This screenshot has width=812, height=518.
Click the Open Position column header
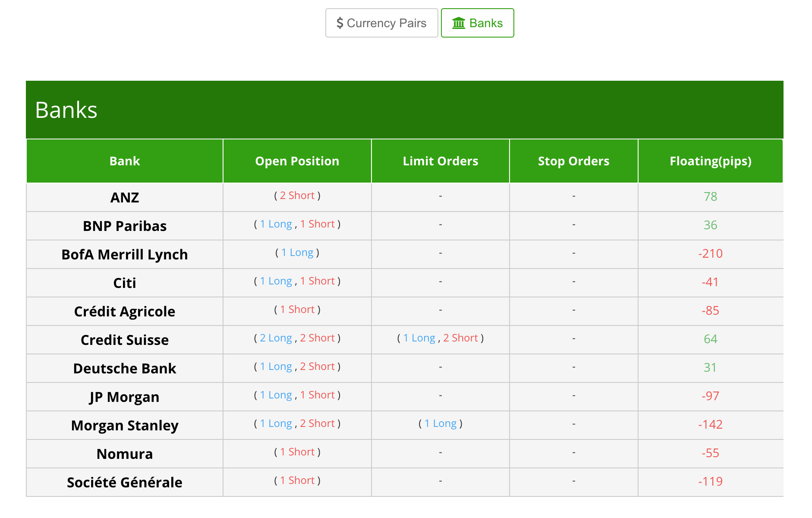coord(297,161)
